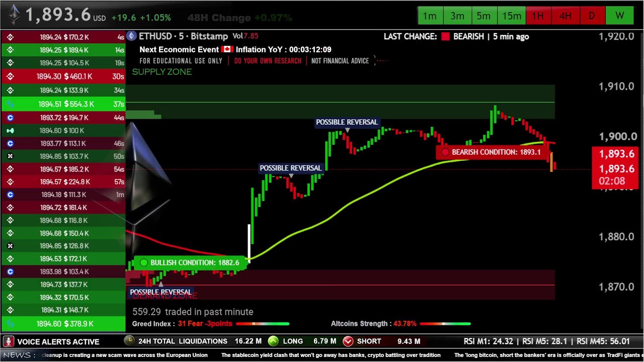Open the 'long bitcoin, short the bankers' headline

tap(549, 355)
